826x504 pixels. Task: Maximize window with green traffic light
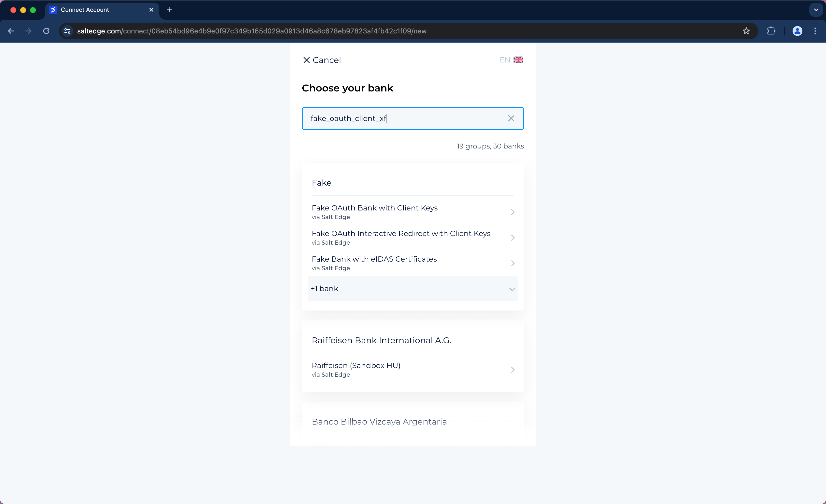[33, 10]
